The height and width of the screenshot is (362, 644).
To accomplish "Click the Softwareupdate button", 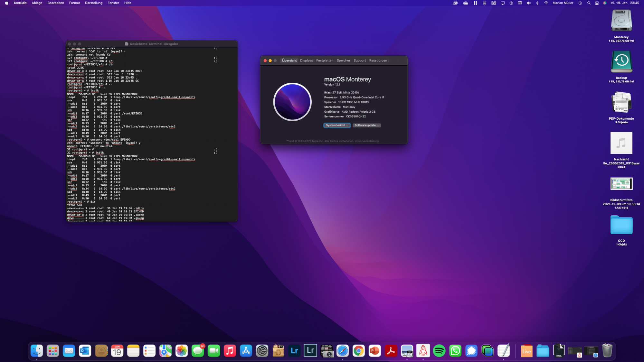I will click(x=366, y=125).
